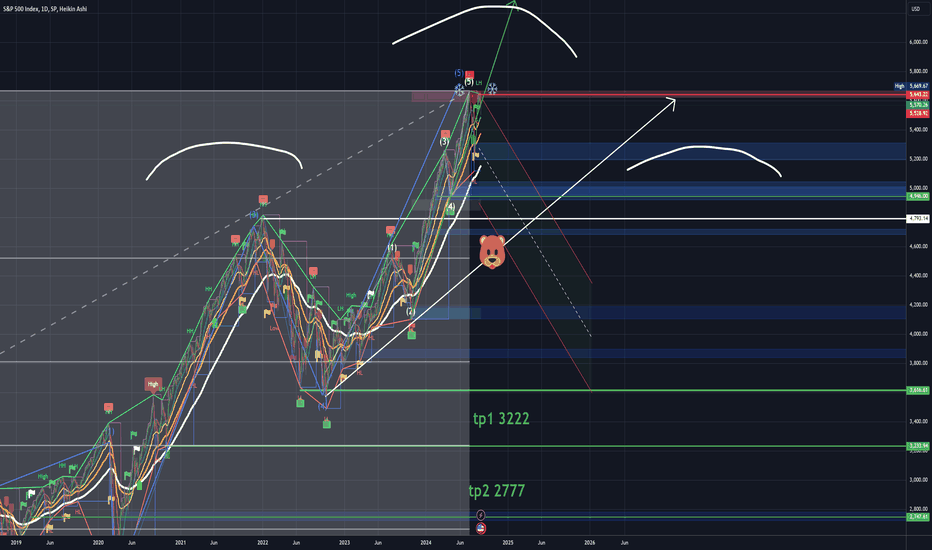Click the white (3) wave label
This screenshot has width=932, height=550.
click(x=444, y=142)
